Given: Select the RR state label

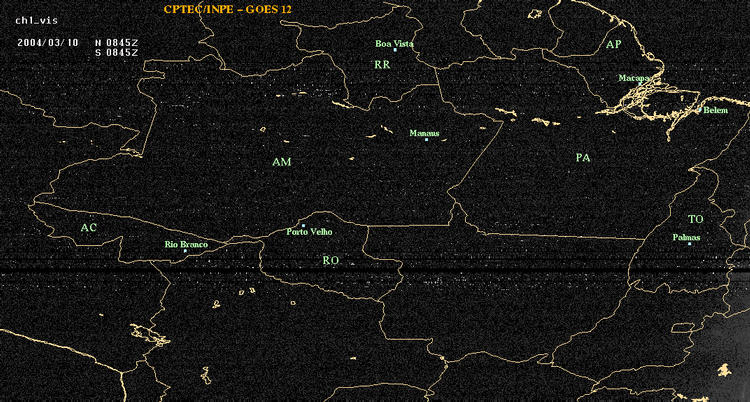Looking at the screenshot, I should [382, 65].
